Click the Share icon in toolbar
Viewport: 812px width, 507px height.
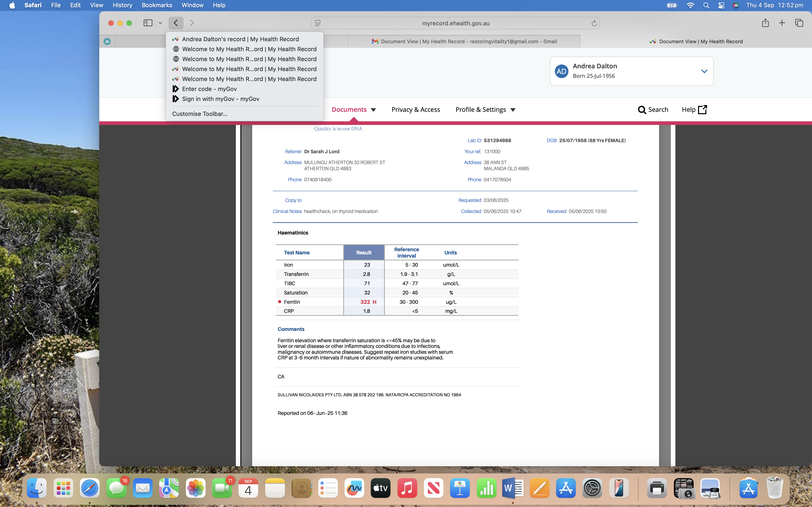tap(765, 23)
